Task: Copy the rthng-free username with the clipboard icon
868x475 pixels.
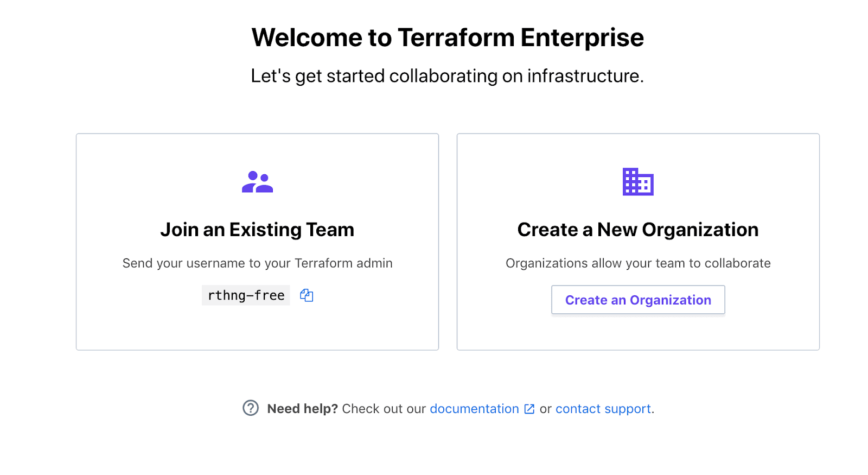Action: click(307, 295)
